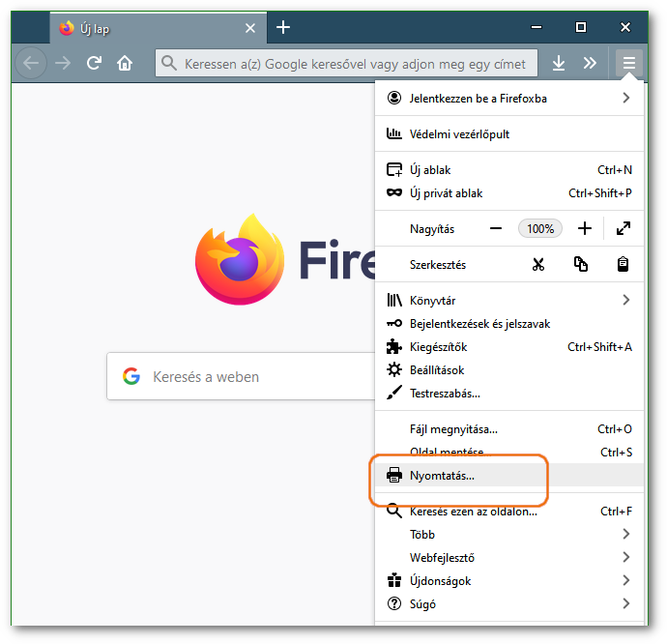
Task: Click the protection dashboard chart icon
Action: tap(393, 133)
